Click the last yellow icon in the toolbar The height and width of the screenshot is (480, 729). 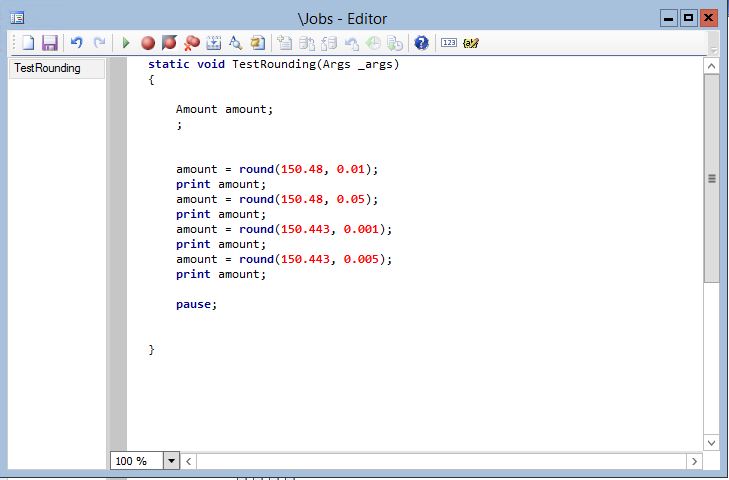pyautogui.click(x=472, y=43)
